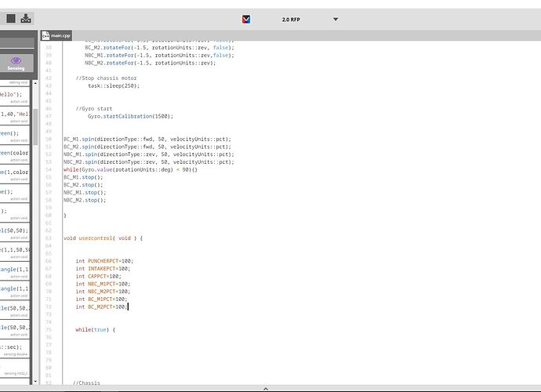Screen dimensions: 541x392
Task: Click the square stop button in toolbar
Action: 11,18
